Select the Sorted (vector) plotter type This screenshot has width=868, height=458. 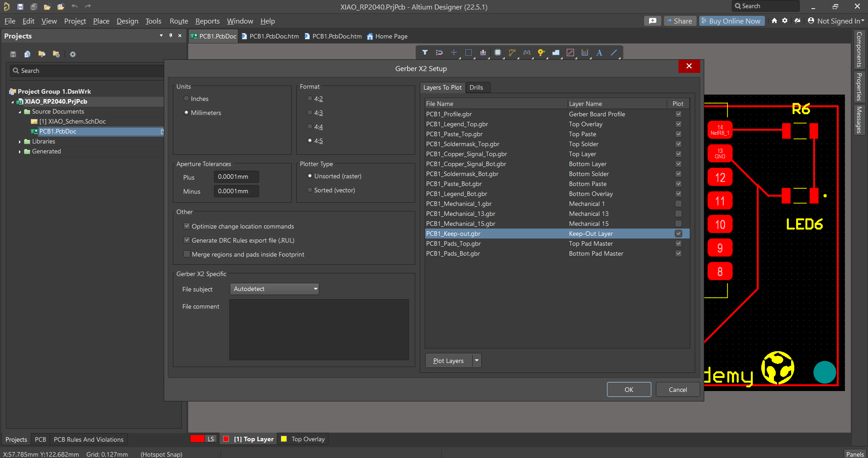click(310, 190)
